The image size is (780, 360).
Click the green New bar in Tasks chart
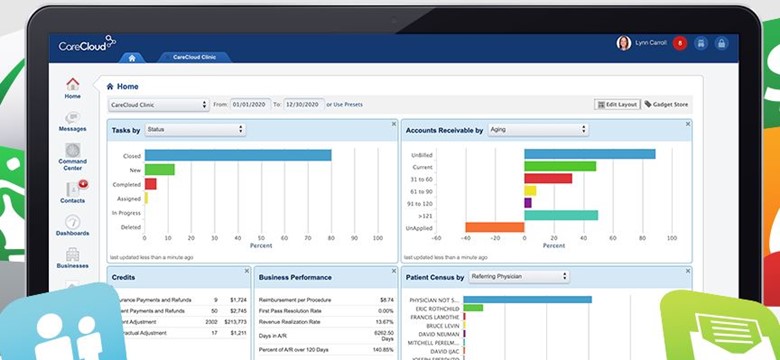tap(160, 170)
